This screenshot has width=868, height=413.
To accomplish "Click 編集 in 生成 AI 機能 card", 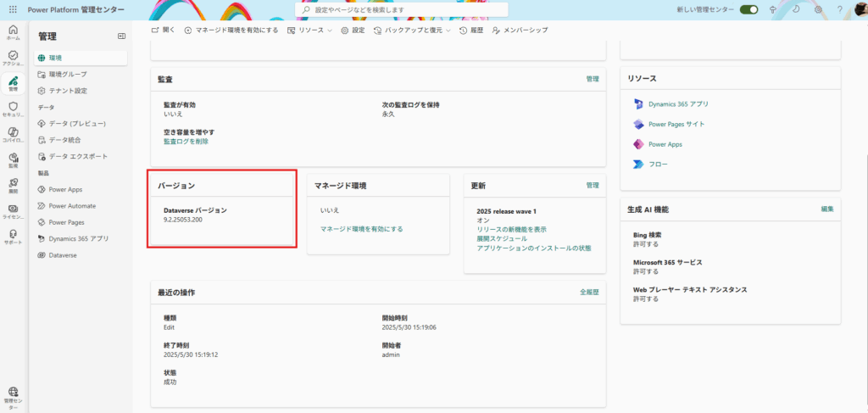I will pyautogui.click(x=827, y=209).
